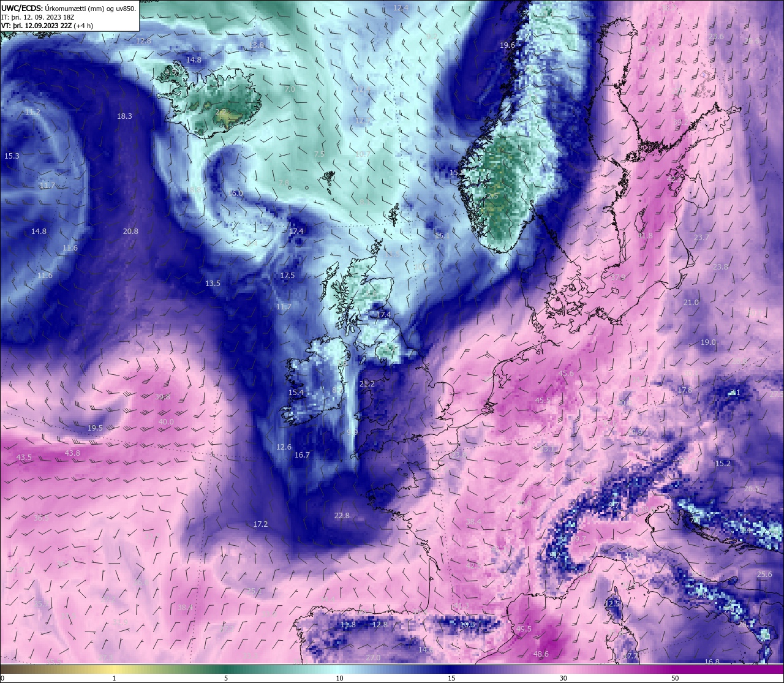Click the valid time line 'VT: þri. 12.09.2023 22Z (+4 h)'
The width and height of the screenshot is (784, 683).
pos(47,26)
